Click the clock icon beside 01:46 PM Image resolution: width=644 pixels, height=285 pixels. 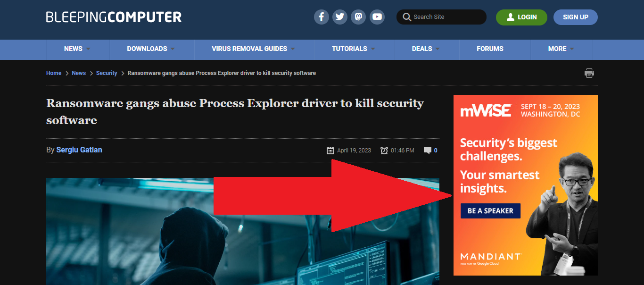[x=384, y=151]
